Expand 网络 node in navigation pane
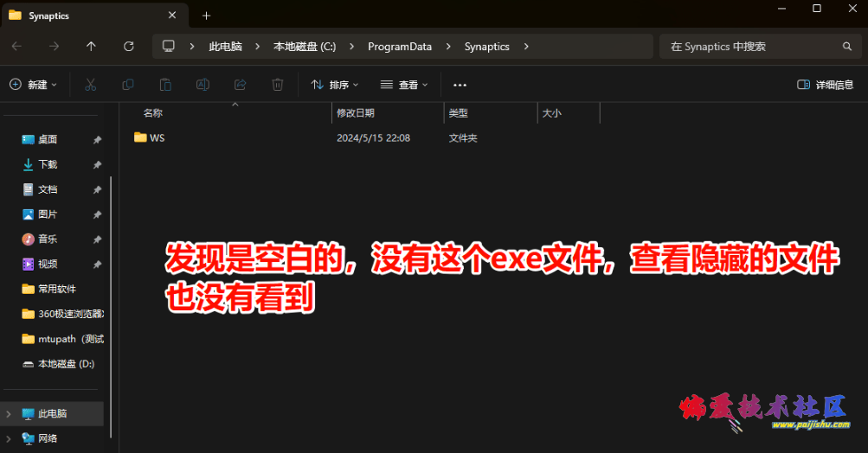 pos(9,438)
